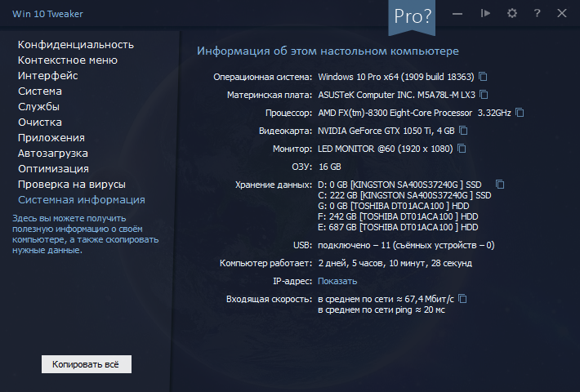Select the Системная информация section
Viewport: 580px width, 392px height.
tap(82, 200)
